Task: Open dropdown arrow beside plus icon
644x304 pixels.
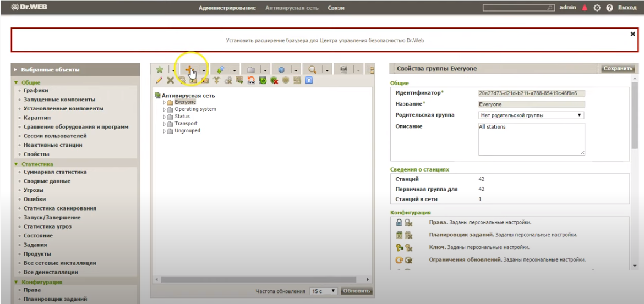Action: pyautogui.click(x=204, y=70)
